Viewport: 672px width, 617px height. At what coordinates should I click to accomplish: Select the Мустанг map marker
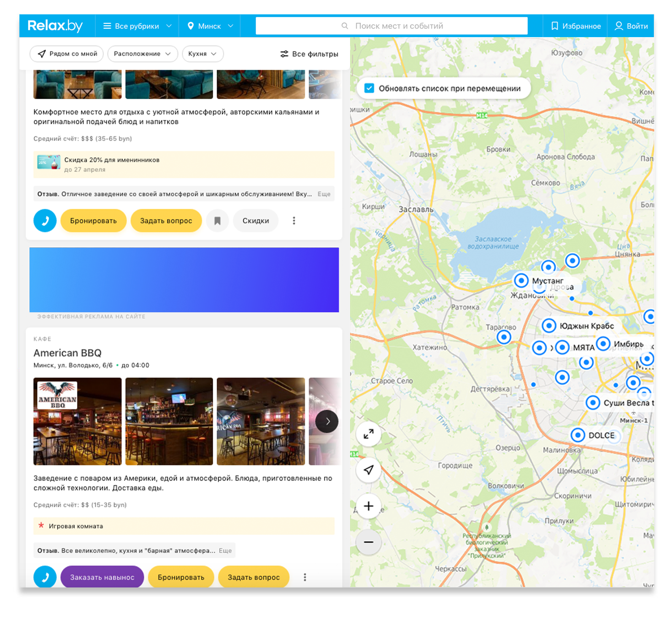click(x=521, y=280)
